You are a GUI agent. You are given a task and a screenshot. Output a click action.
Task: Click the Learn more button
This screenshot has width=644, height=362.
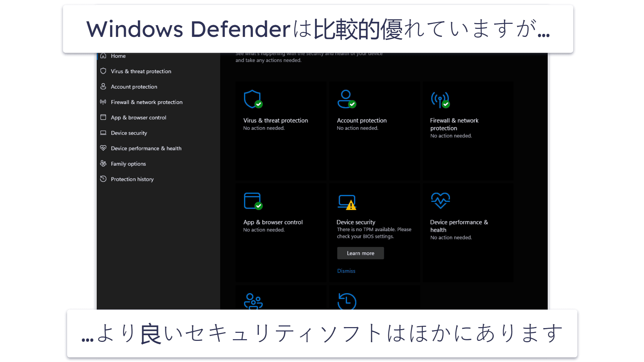coord(360,253)
